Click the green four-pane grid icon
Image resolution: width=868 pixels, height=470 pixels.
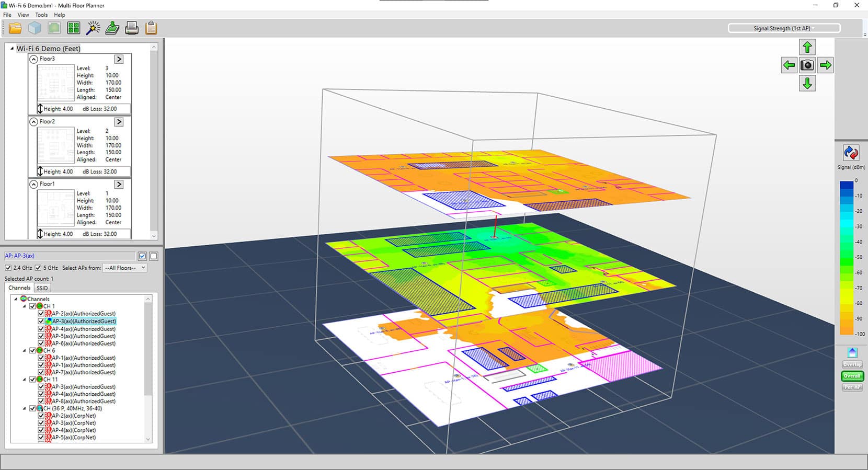[x=74, y=28]
